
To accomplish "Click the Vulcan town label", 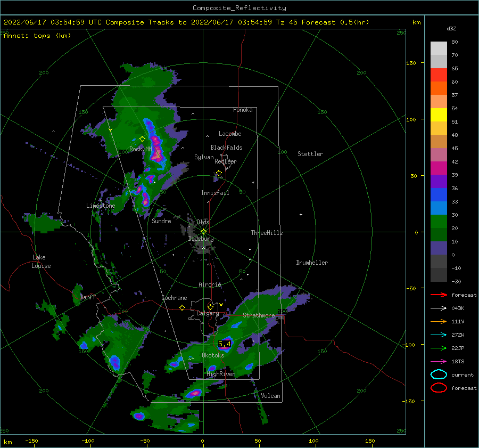I will 271,396.
